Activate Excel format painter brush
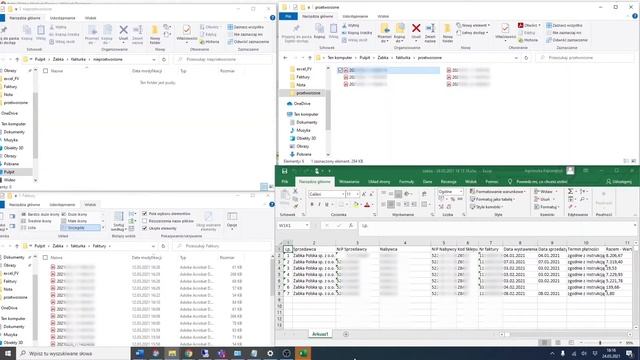Viewport: 640px width, 360px height. (x=296, y=206)
